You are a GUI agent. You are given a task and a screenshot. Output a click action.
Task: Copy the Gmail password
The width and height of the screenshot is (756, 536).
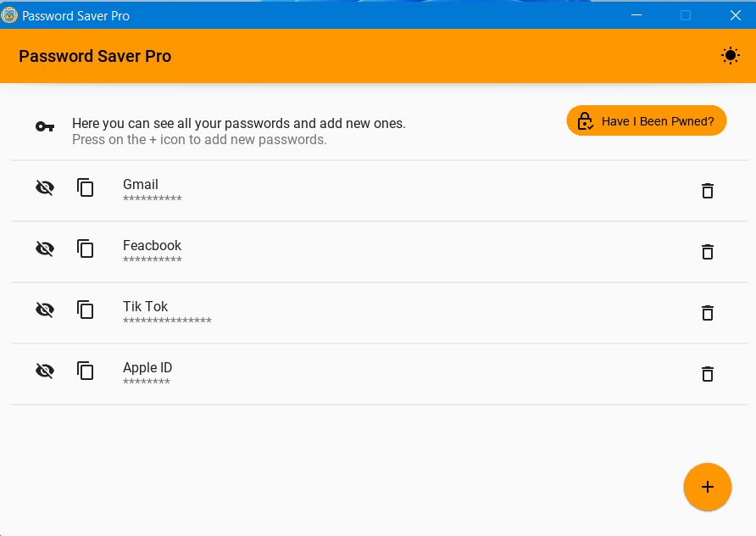point(86,187)
